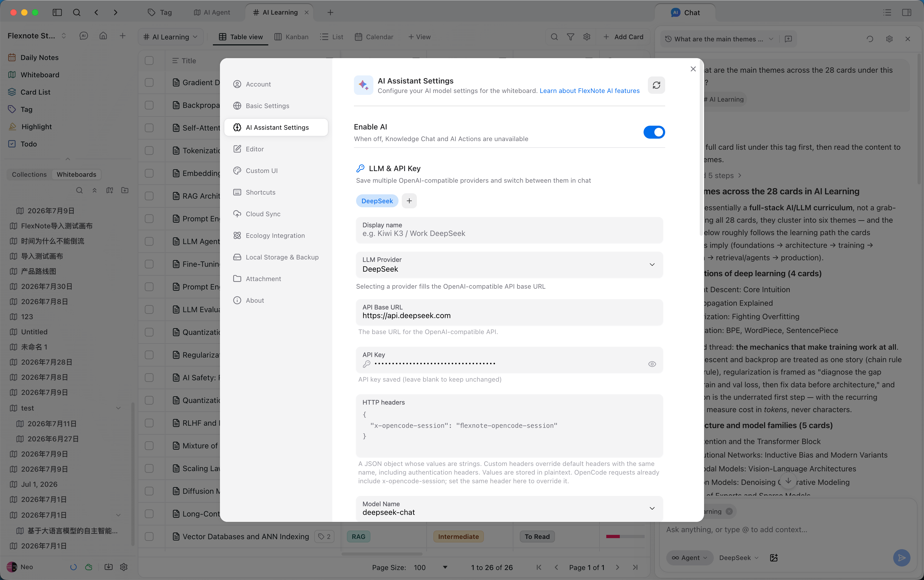Click the home icon in the sidebar header
Image resolution: width=924 pixels, height=580 pixels.
click(103, 36)
